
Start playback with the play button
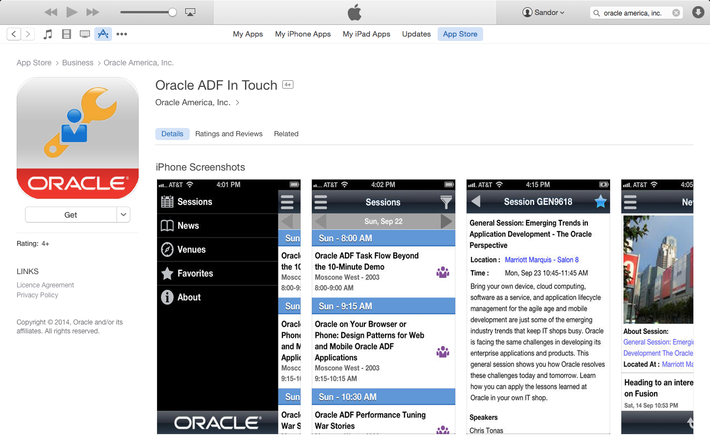point(72,12)
